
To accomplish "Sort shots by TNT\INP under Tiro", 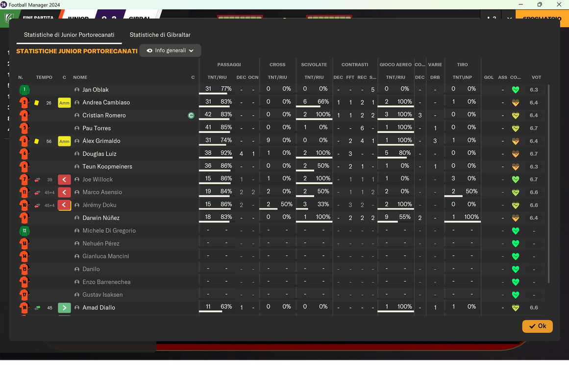I will click(x=462, y=77).
